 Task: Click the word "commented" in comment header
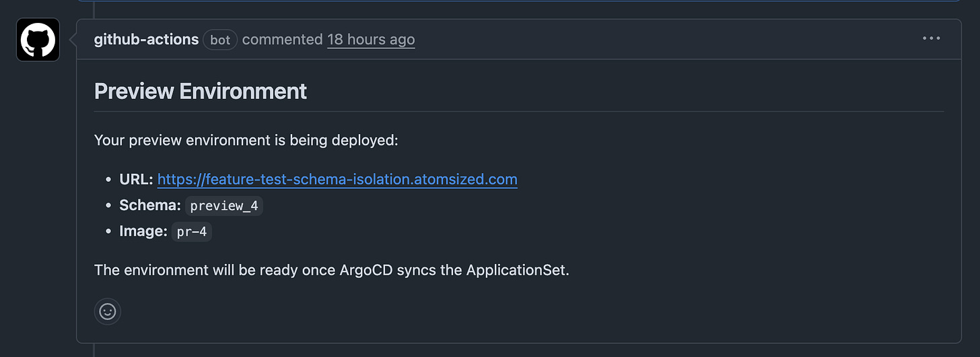283,40
